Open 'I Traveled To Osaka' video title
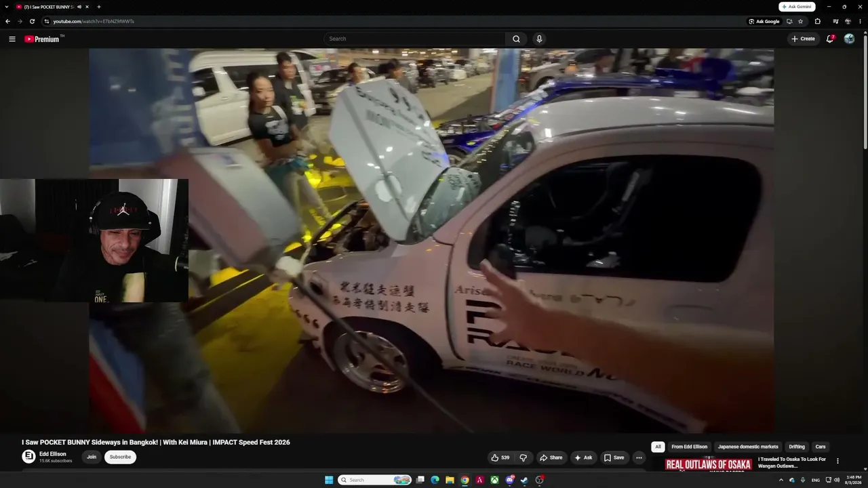 coord(792,462)
